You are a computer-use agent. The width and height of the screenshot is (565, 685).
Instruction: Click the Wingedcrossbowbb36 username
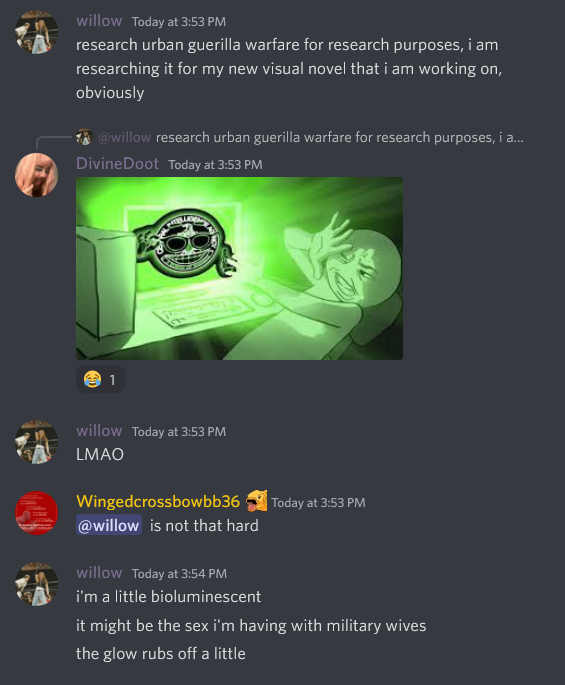(x=158, y=502)
